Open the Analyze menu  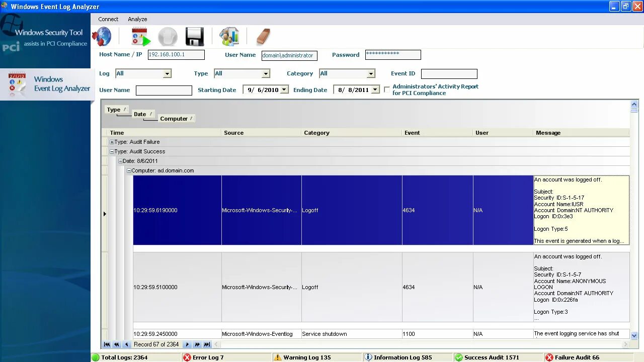pyautogui.click(x=137, y=19)
